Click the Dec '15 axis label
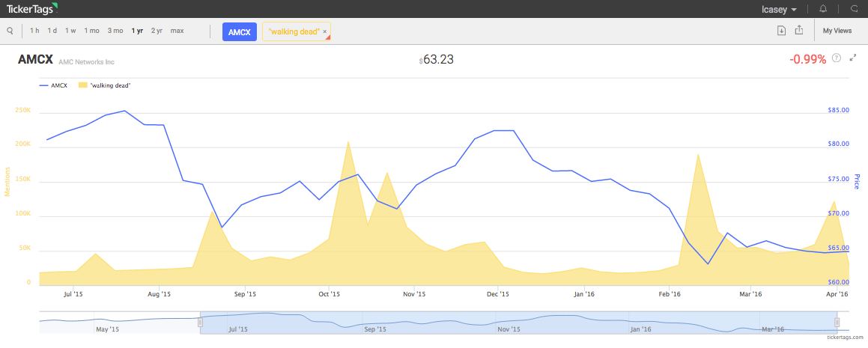Screen dimensions: 868x348 [x=498, y=294]
